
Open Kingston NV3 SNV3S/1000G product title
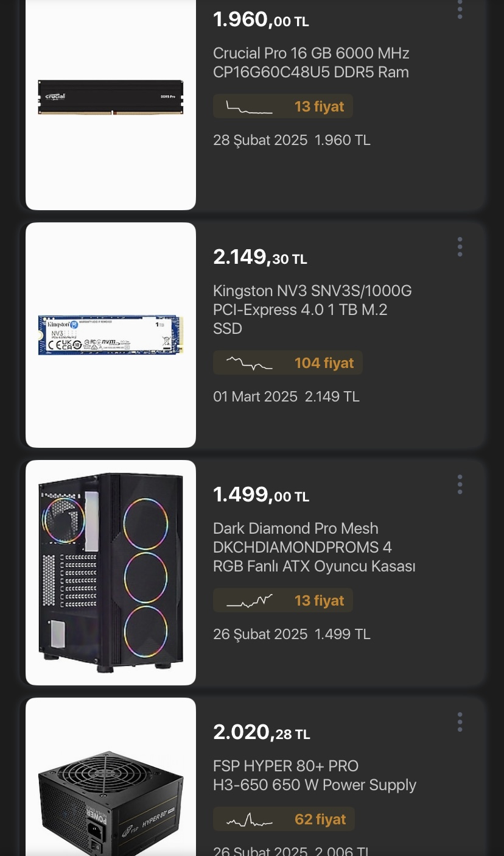click(x=312, y=310)
